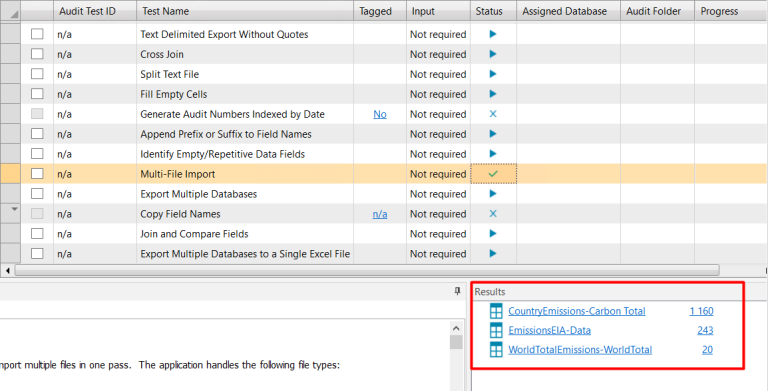Run the Append Prefix or Suffix test
The height and width of the screenshot is (391, 768).
(x=493, y=134)
